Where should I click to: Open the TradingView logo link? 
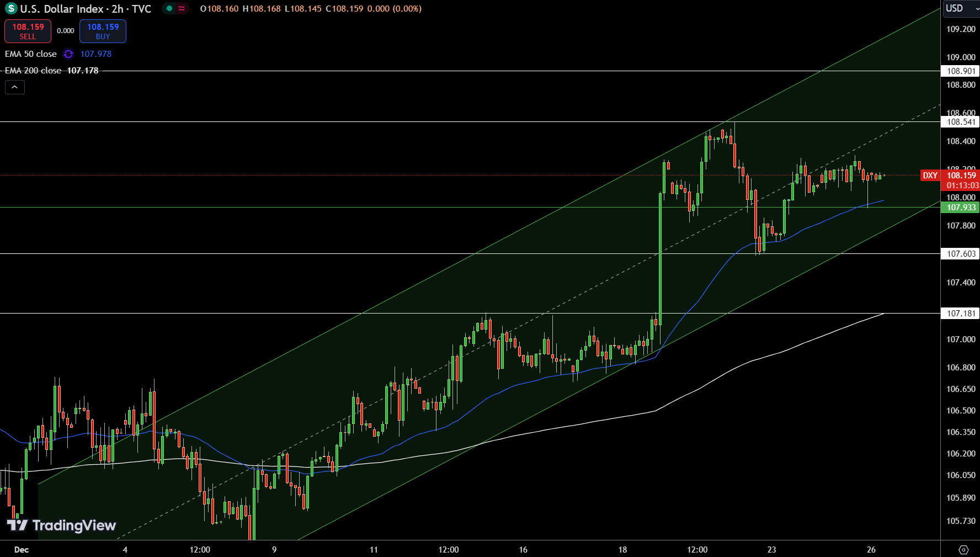click(61, 525)
